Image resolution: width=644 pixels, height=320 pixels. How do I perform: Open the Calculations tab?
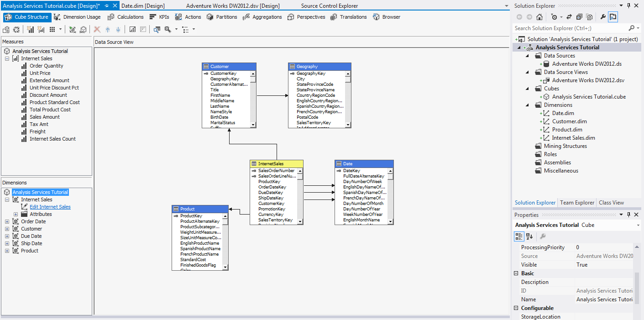(126, 17)
